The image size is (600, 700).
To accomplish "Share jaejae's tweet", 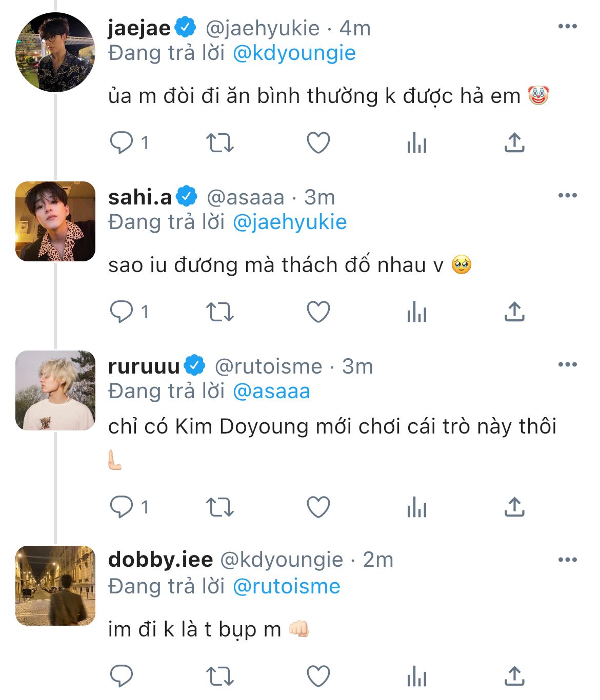I will tap(514, 143).
